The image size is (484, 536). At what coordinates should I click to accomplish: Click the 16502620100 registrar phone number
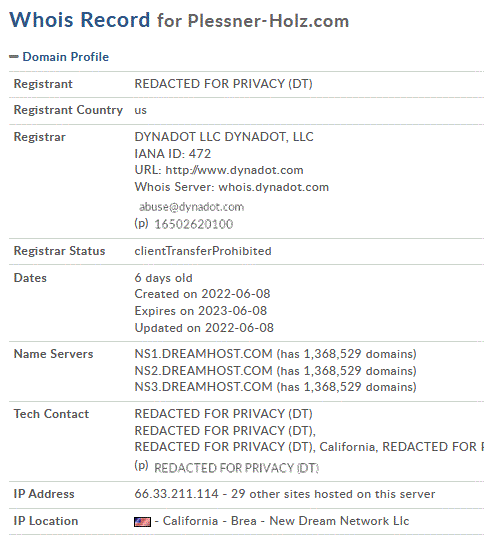pyautogui.click(x=193, y=224)
